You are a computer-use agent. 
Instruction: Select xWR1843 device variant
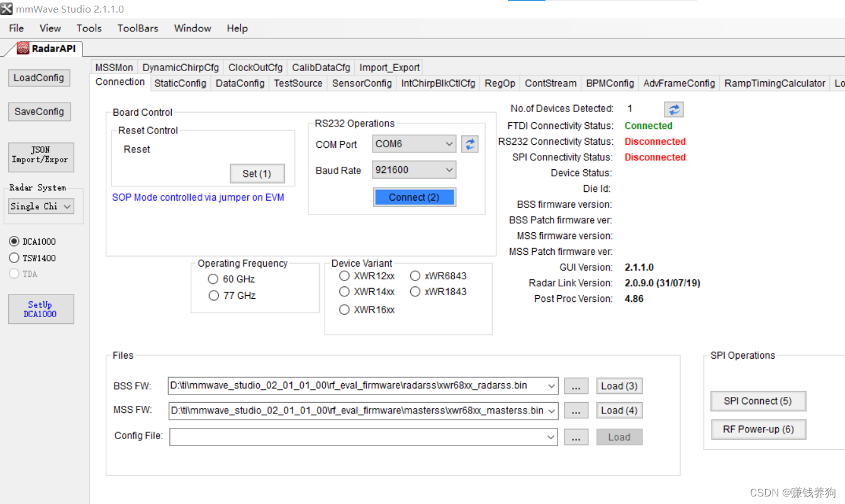click(415, 292)
